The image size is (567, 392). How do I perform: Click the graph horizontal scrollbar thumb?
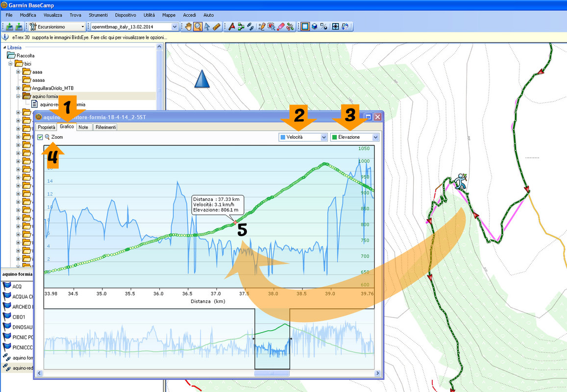272,373
